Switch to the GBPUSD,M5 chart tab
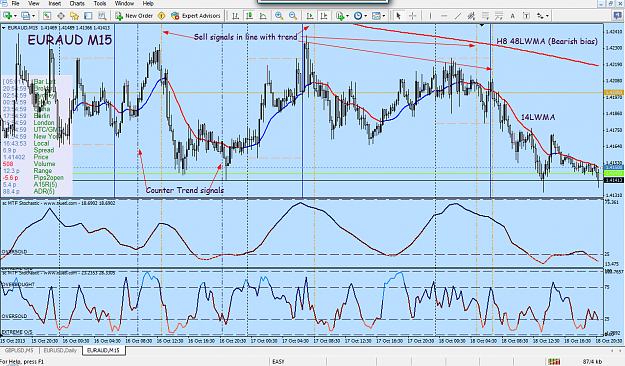Image resolution: width=625 pixels, height=366 pixels. [19, 350]
